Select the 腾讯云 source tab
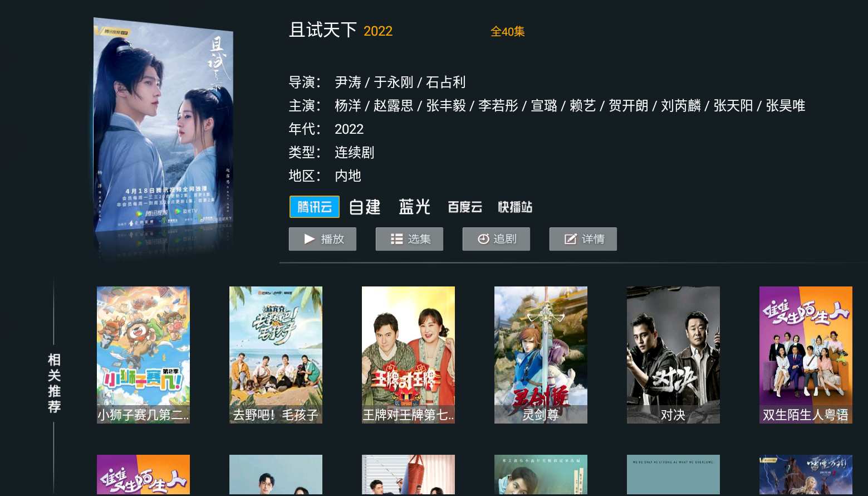868x496 pixels. 315,207
